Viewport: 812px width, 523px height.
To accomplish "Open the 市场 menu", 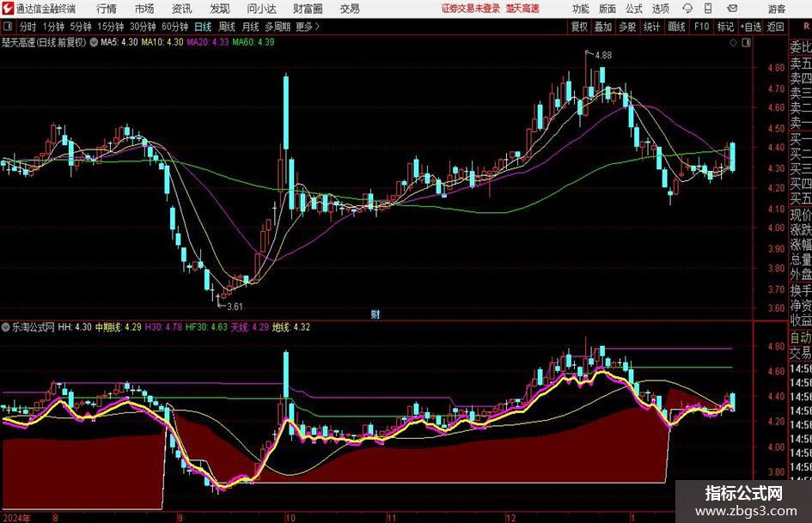I will click(x=144, y=9).
